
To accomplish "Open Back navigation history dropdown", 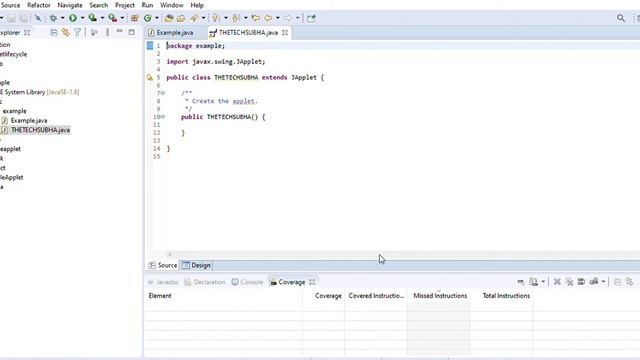I will 278,18.
